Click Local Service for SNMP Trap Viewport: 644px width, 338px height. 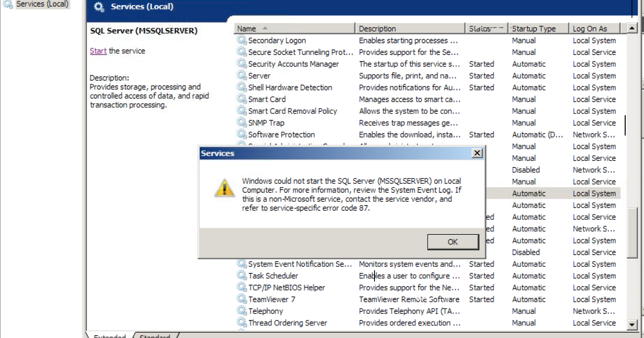coord(594,123)
